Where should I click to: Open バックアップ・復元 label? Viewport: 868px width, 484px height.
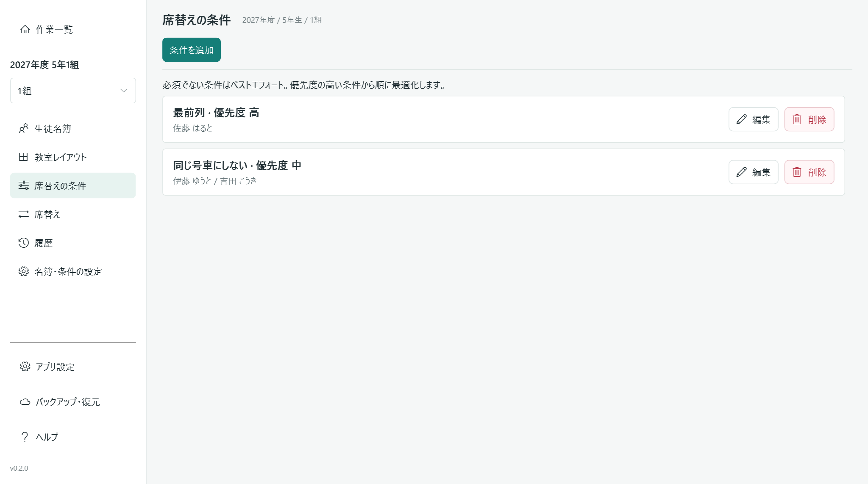68,402
